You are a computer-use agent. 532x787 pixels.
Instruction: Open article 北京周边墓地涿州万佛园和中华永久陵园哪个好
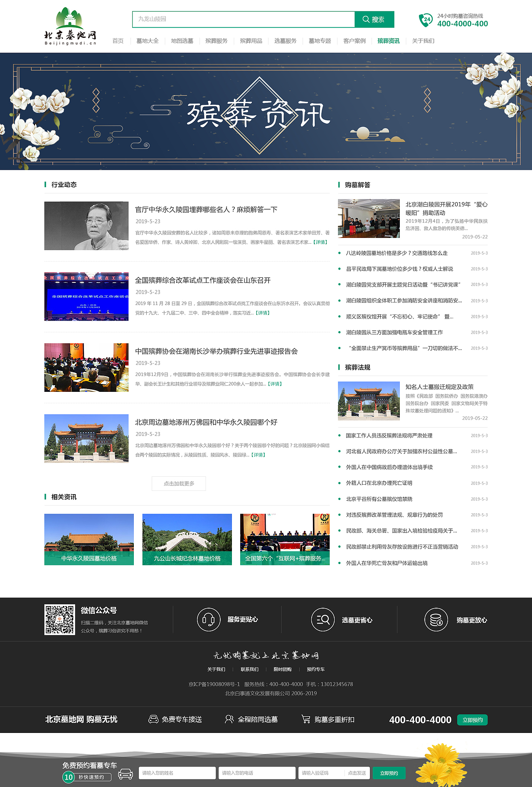coord(206,422)
